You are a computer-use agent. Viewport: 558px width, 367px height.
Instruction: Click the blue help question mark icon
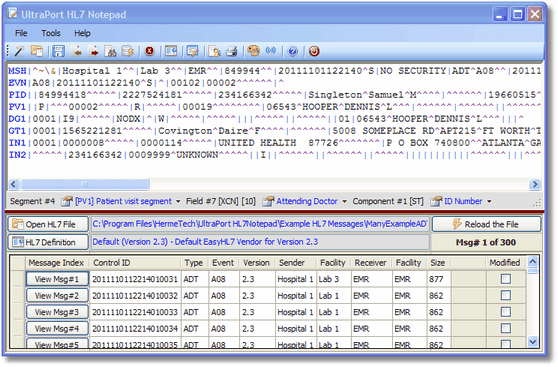pos(293,52)
